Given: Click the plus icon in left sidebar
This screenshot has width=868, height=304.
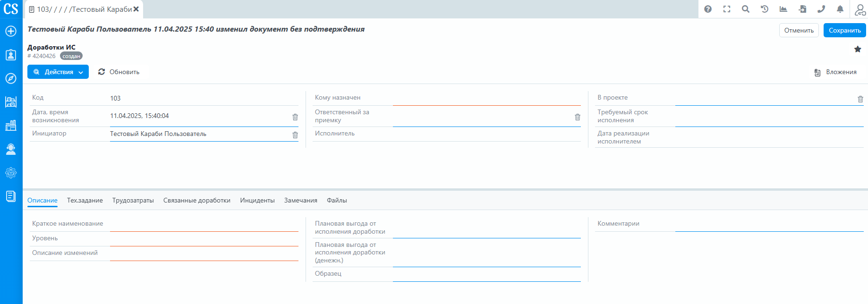Looking at the screenshot, I should (x=11, y=31).
